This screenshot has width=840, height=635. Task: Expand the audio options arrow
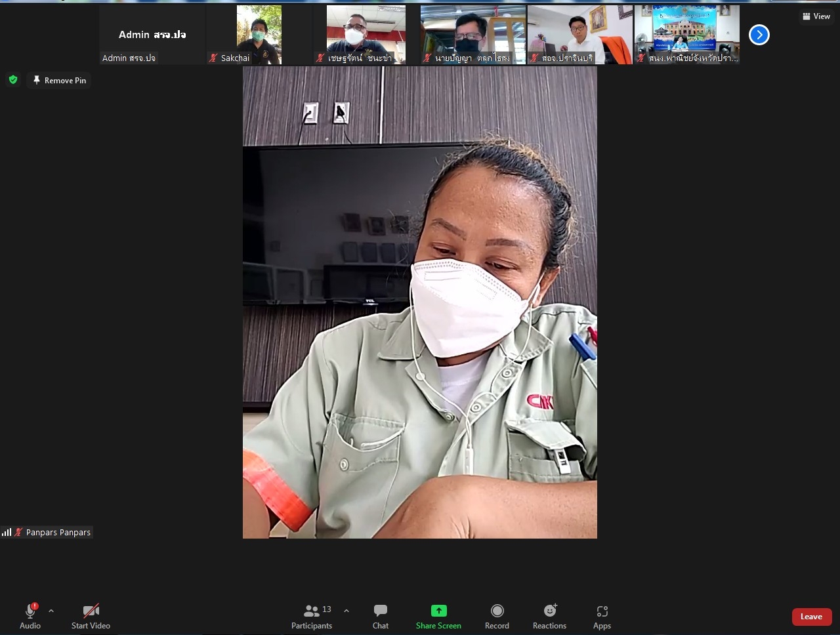pos(51,611)
